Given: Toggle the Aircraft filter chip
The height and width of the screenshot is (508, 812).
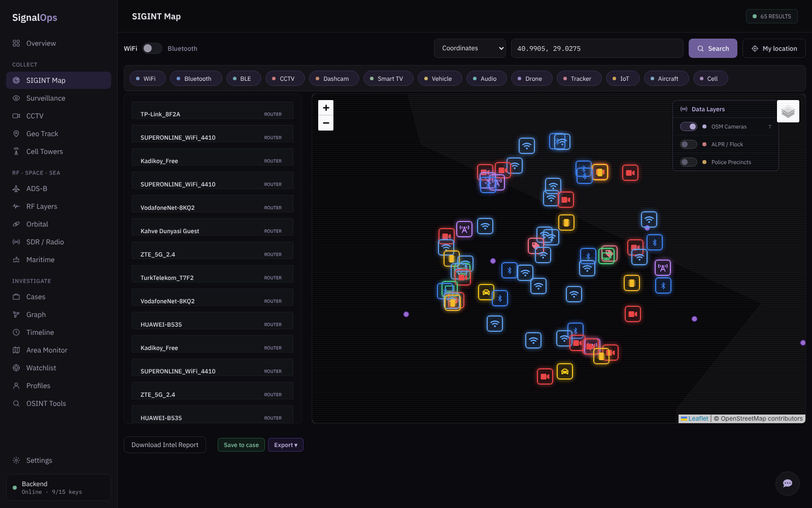Looking at the screenshot, I should pos(666,78).
